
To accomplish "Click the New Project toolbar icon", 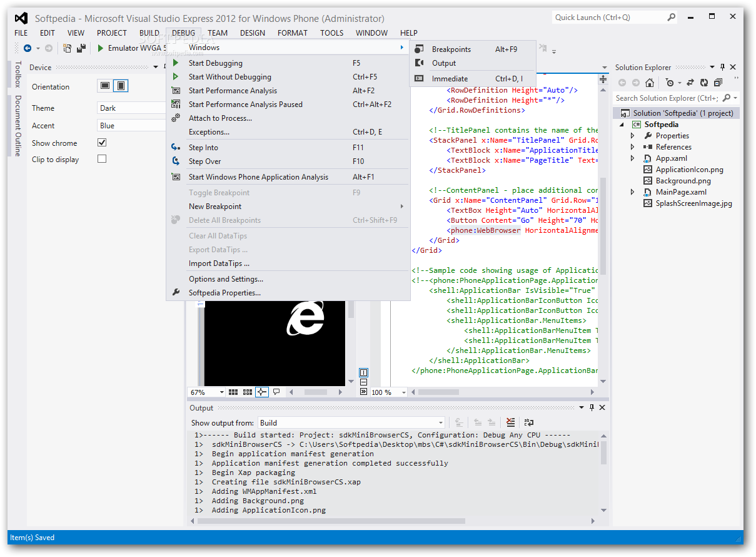I will (68, 48).
